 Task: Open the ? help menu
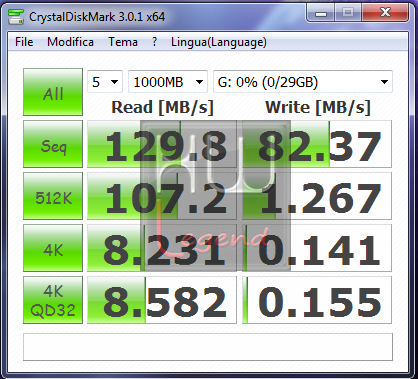tap(154, 42)
